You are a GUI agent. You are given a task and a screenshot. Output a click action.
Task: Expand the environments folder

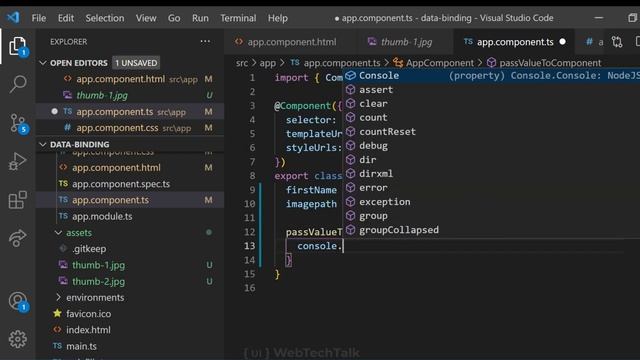pyautogui.click(x=95, y=298)
